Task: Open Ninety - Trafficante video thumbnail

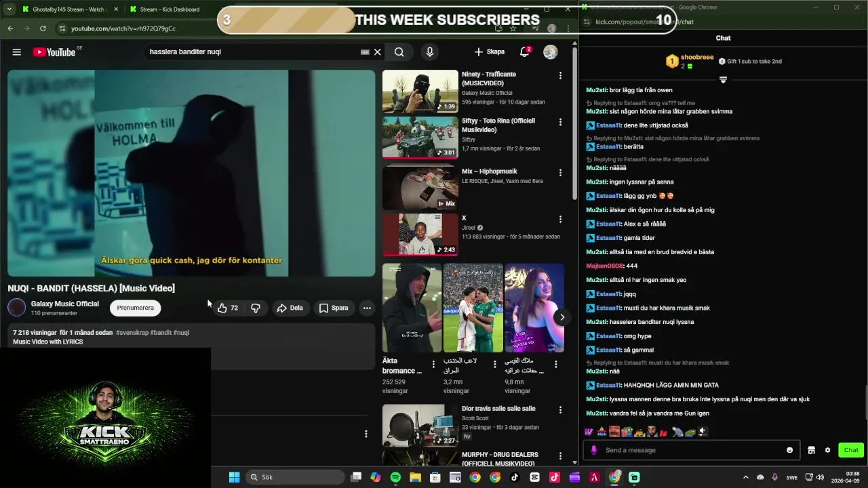Action: tap(420, 91)
